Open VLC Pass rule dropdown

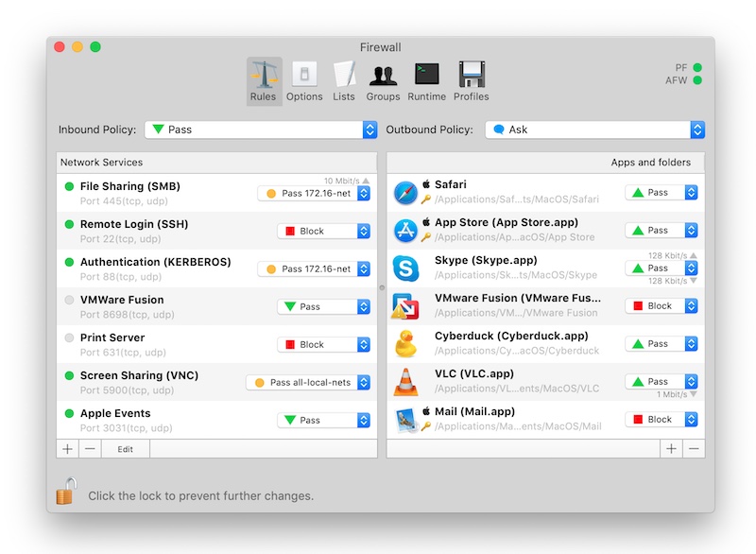click(661, 381)
